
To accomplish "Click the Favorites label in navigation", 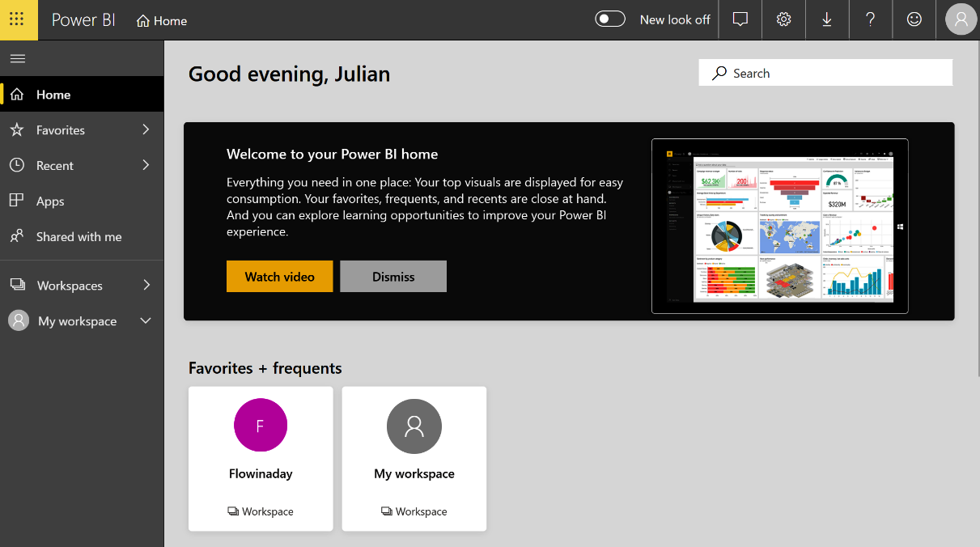I will 61,130.
